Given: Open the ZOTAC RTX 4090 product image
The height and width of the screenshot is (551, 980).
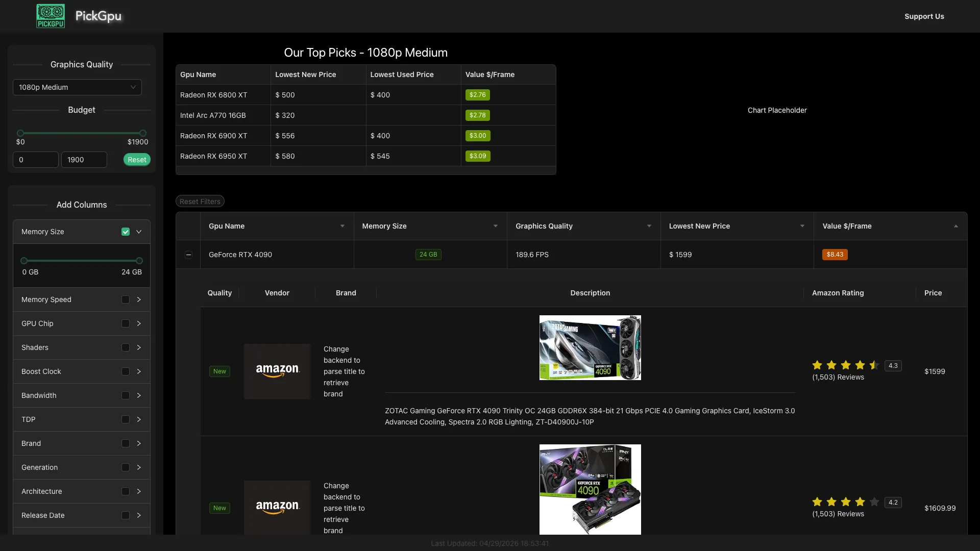Looking at the screenshot, I should pyautogui.click(x=590, y=347).
